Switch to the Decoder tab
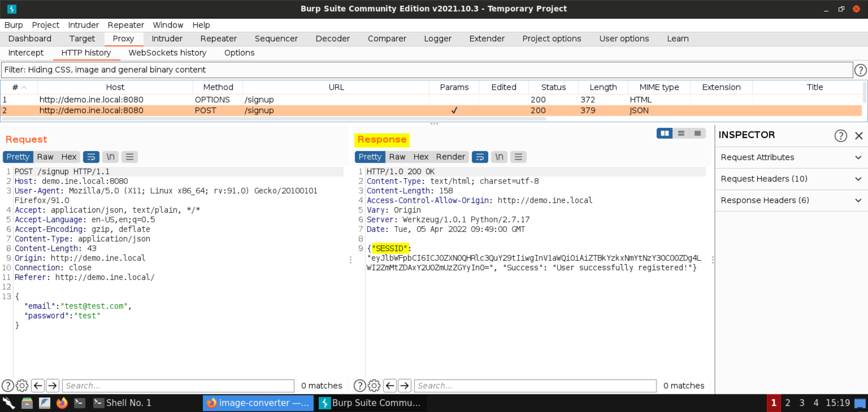868x412 pixels. coord(333,39)
